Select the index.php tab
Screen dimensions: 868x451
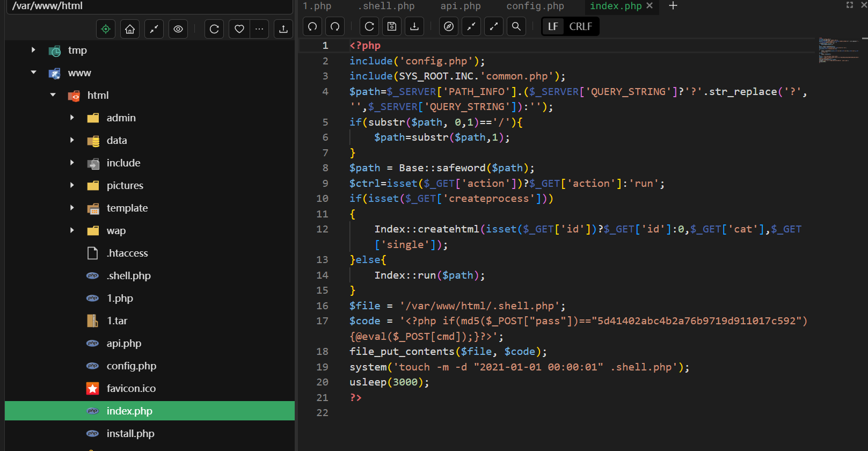[x=616, y=6]
